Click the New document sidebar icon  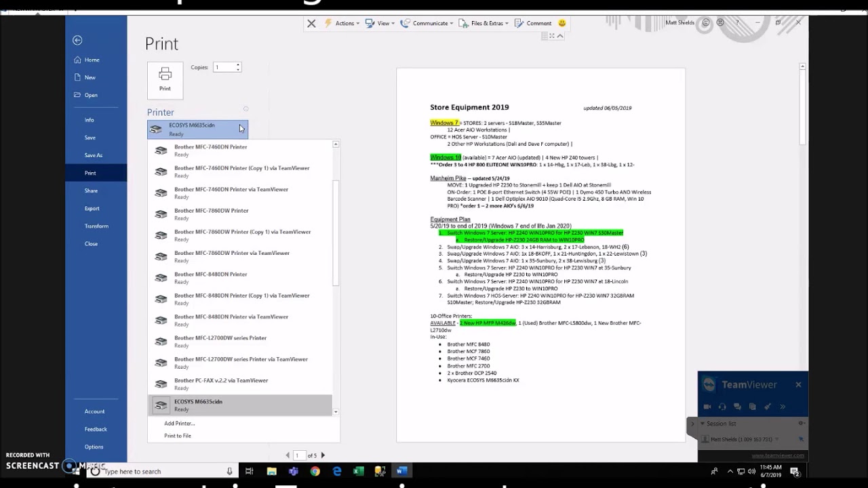tap(77, 77)
